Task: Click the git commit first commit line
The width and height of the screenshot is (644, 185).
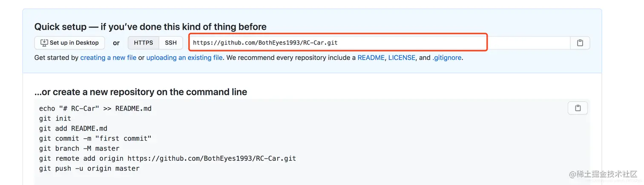Action: coord(95,138)
